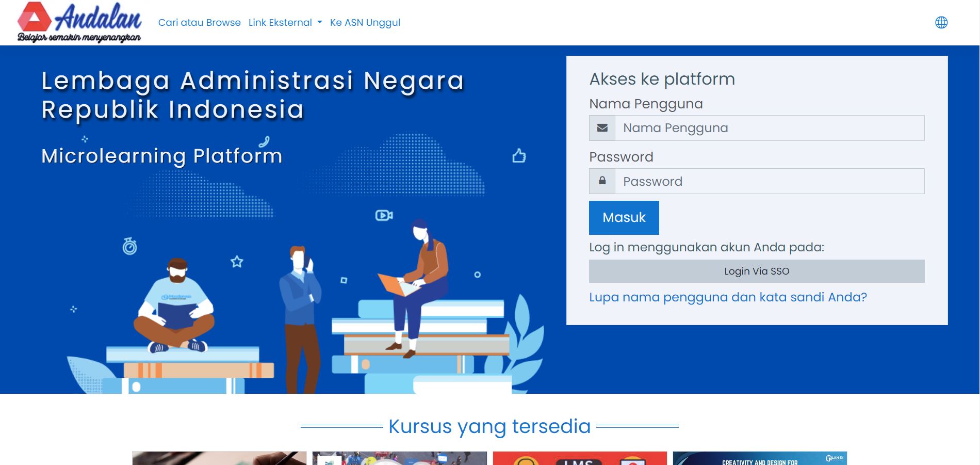Open the red LMS course thumbnail
The image size is (980, 465).
(x=580, y=458)
